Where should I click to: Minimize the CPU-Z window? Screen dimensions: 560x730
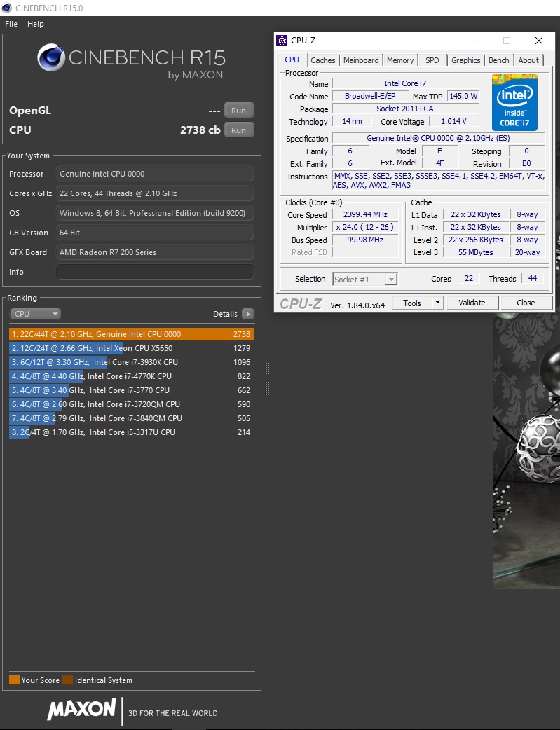point(475,41)
